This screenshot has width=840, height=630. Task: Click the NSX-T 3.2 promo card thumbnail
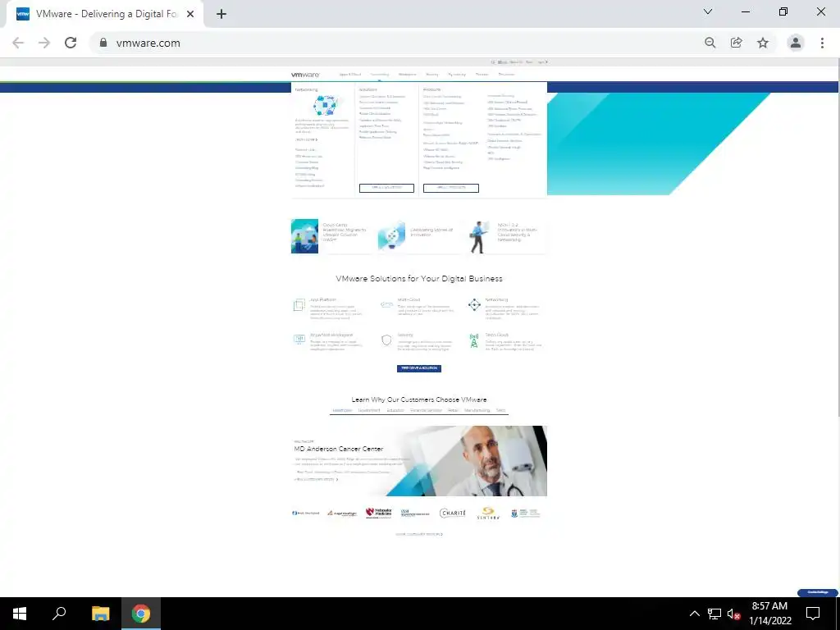click(x=478, y=236)
